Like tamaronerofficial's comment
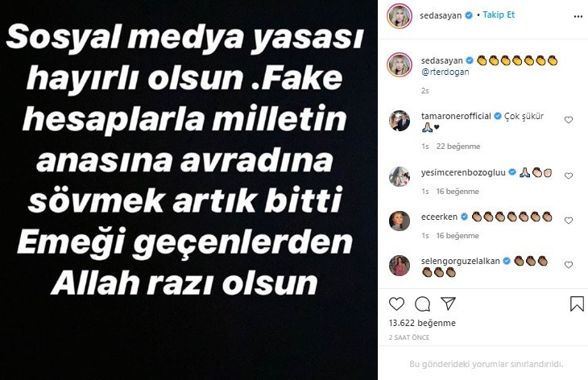Screen dimensions: 588x380 click(x=569, y=120)
